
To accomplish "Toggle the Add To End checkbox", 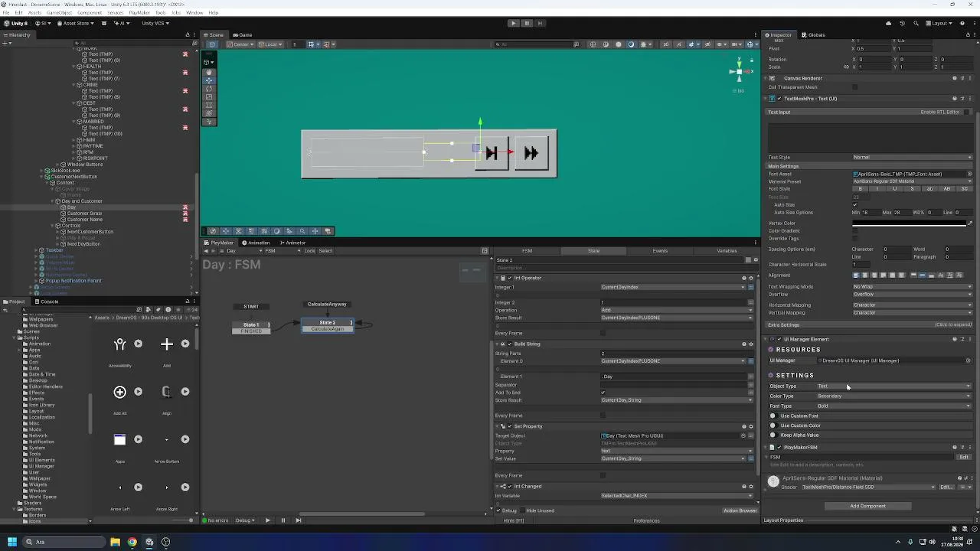I will (x=603, y=393).
